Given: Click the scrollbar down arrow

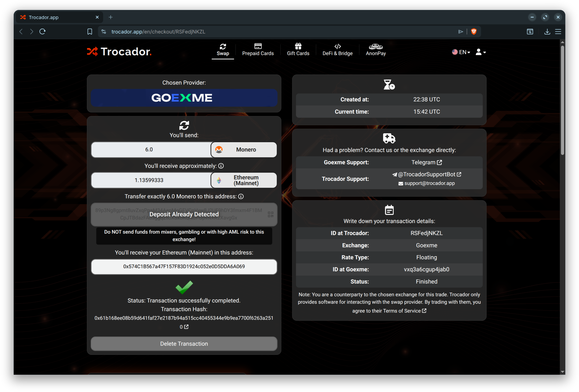Looking at the screenshot, I should coord(562,372).
